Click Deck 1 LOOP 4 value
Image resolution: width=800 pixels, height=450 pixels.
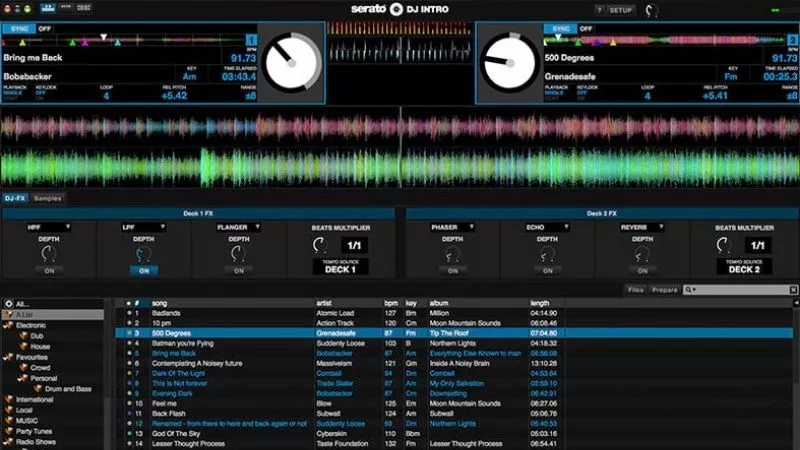pos(106,96)
